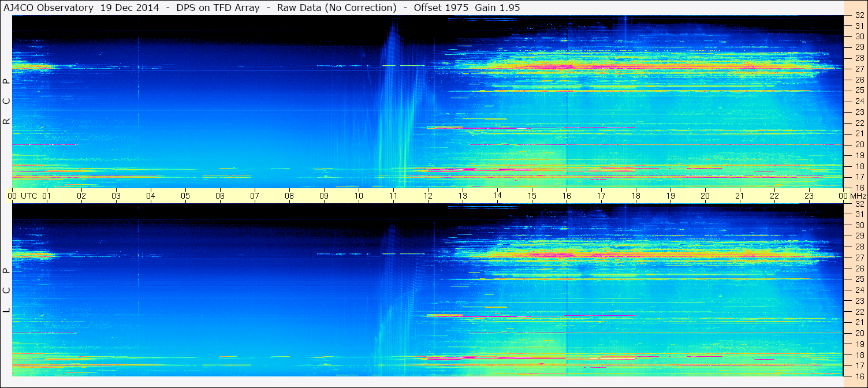Select 18 on the LCP frequency scale

[859, 355]
